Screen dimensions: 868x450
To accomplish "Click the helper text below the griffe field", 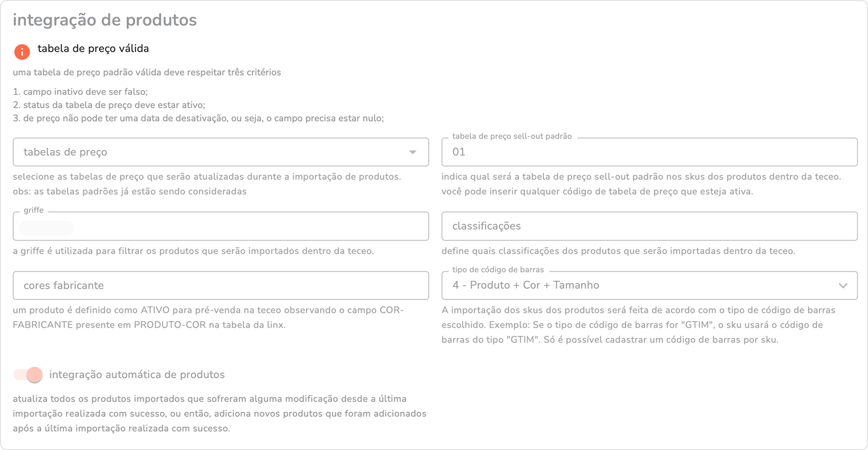I will [x=193, y=251].
